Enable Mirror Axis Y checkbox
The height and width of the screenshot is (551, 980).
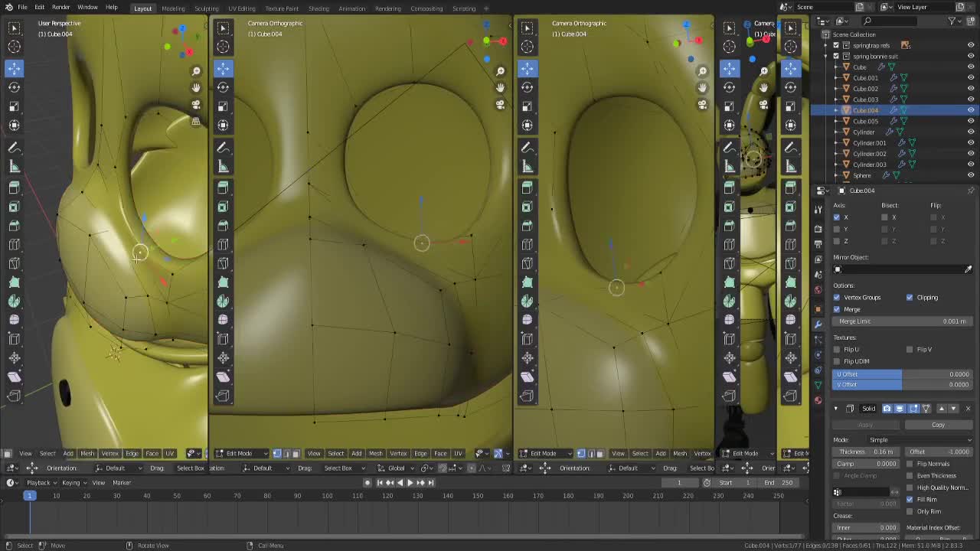[837, 229]
